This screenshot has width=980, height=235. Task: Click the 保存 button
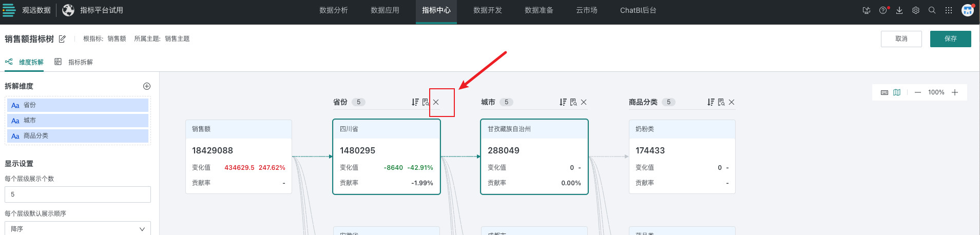950,39
